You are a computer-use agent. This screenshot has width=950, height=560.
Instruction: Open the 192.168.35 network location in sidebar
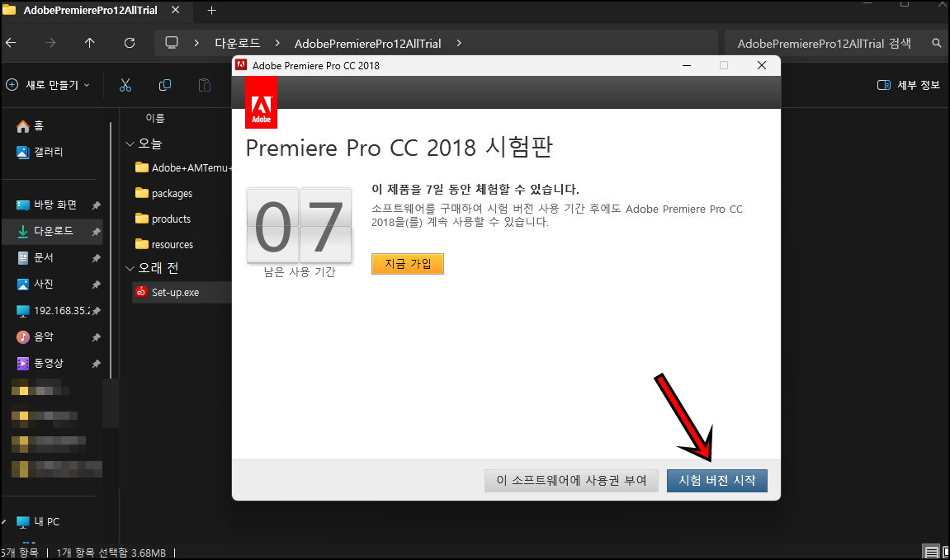[x=54, y=311]
